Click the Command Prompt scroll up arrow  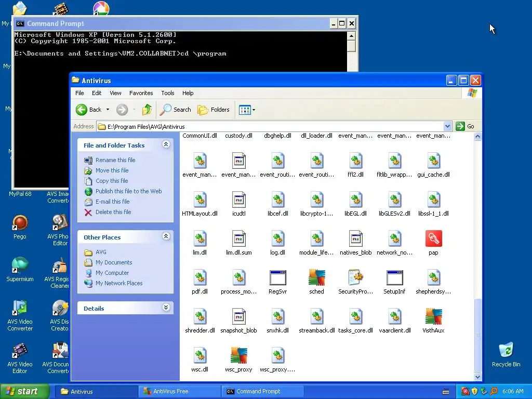point(352,36)
